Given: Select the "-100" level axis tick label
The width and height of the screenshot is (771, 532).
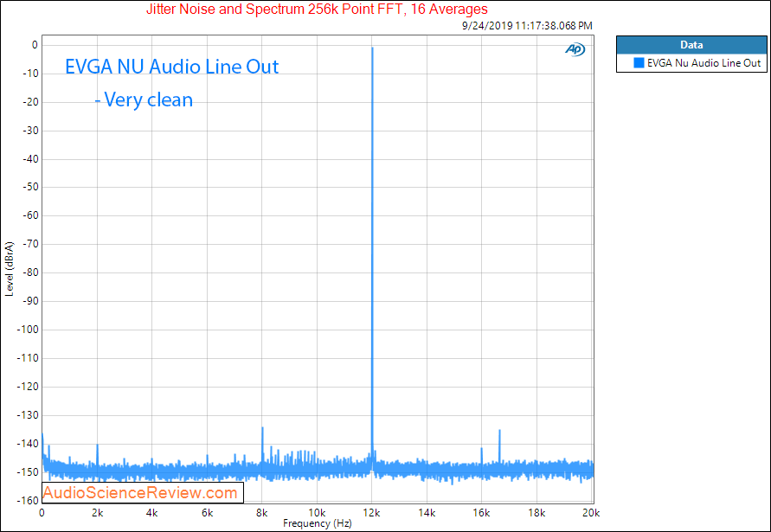Looking at the screenshot, I should click(x=28, y=330).
